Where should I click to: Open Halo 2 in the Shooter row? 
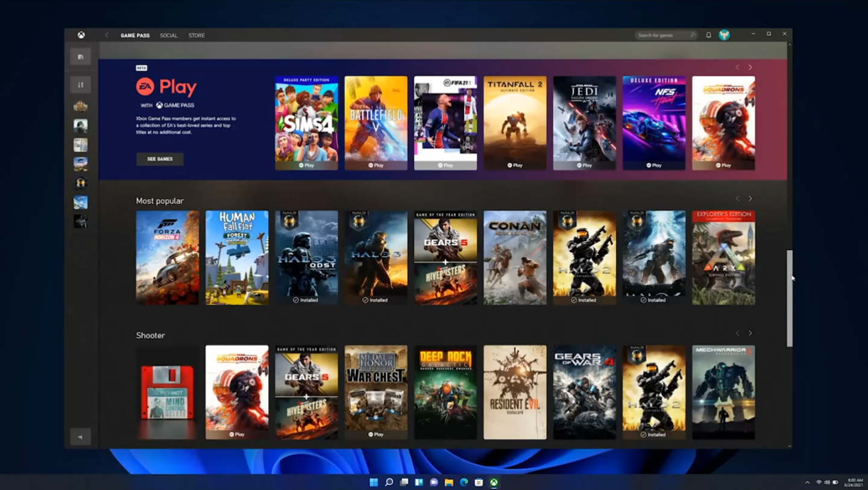click(654, 392)
